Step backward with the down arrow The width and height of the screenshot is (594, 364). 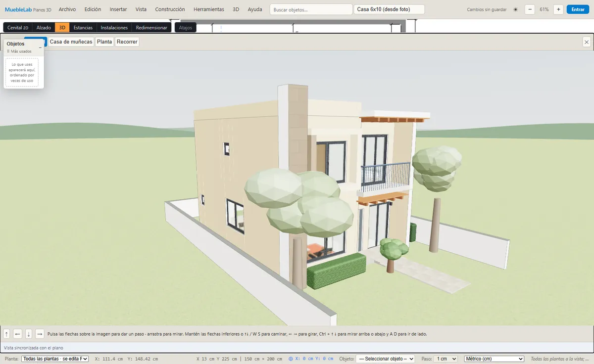click(x=29, y=334)
